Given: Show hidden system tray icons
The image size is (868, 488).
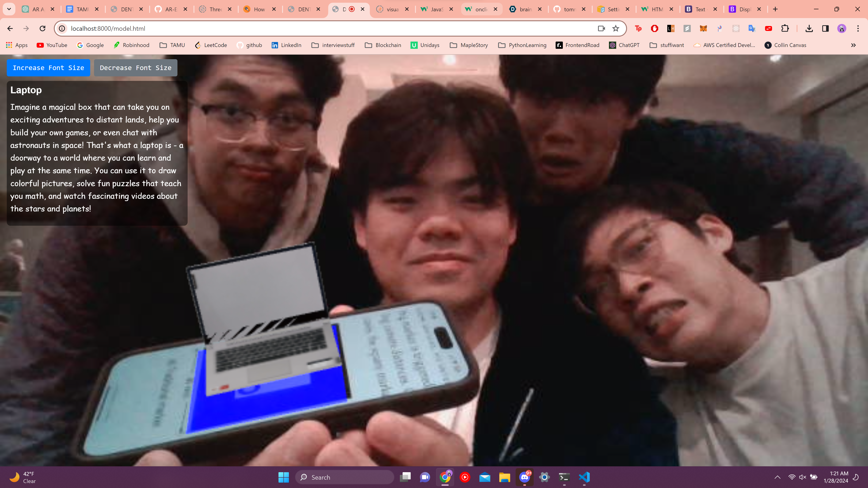Looking at the screenshot, I should [777, 477].
